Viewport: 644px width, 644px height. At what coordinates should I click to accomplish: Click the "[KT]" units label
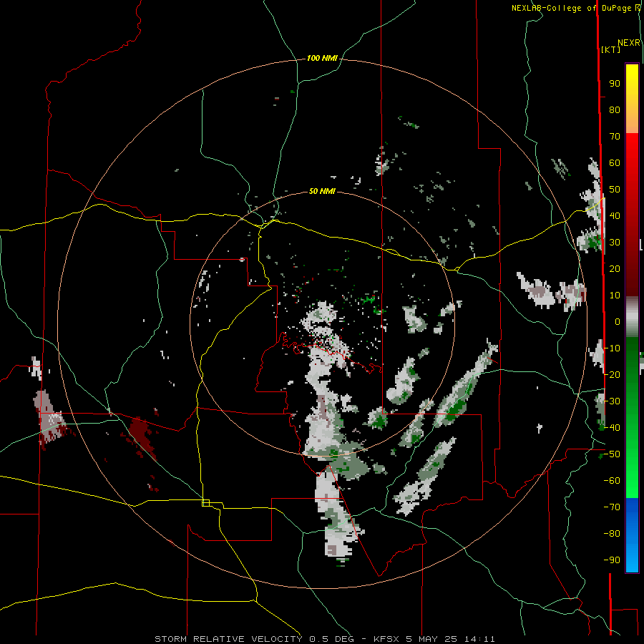pos(610,49)
